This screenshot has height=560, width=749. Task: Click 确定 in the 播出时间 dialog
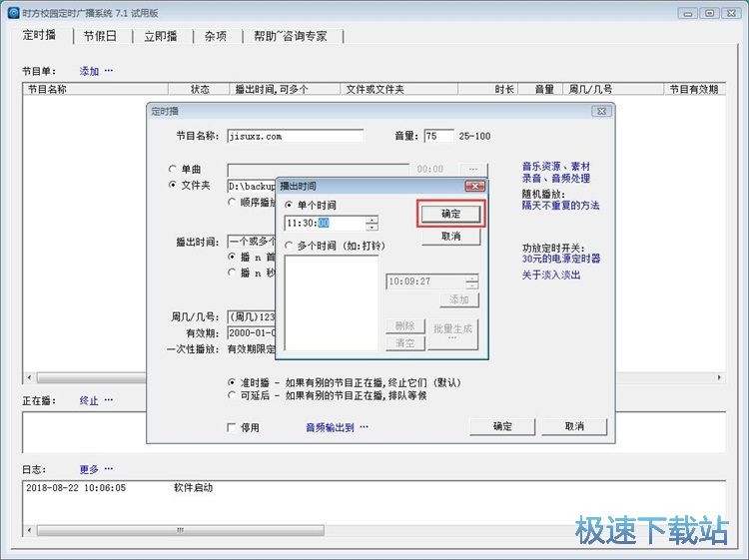[x=451, y=214]
